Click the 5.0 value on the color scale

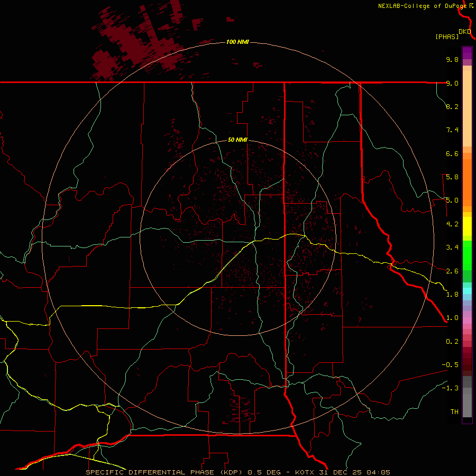[x=452, y=200]
